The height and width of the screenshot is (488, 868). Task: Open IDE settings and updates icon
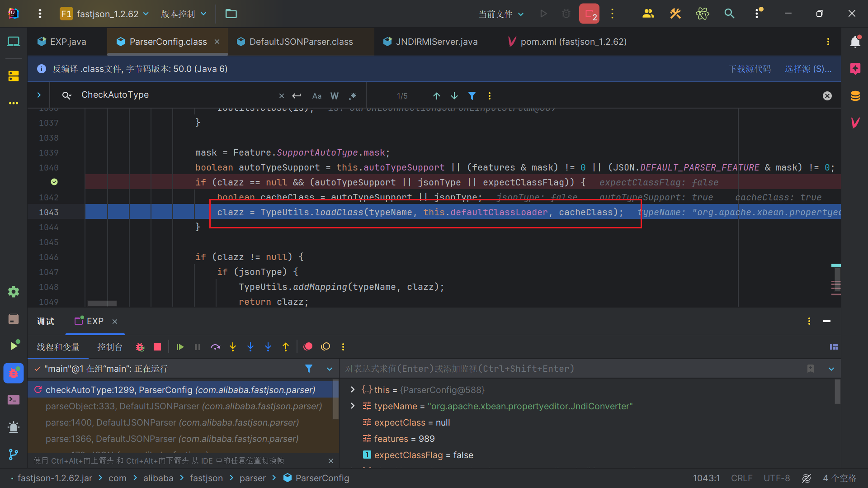(758, 14)
